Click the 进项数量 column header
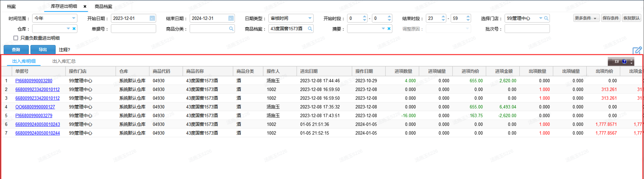Image resolution: width=644 pixels, height=179 pixels. pos(402,71)
